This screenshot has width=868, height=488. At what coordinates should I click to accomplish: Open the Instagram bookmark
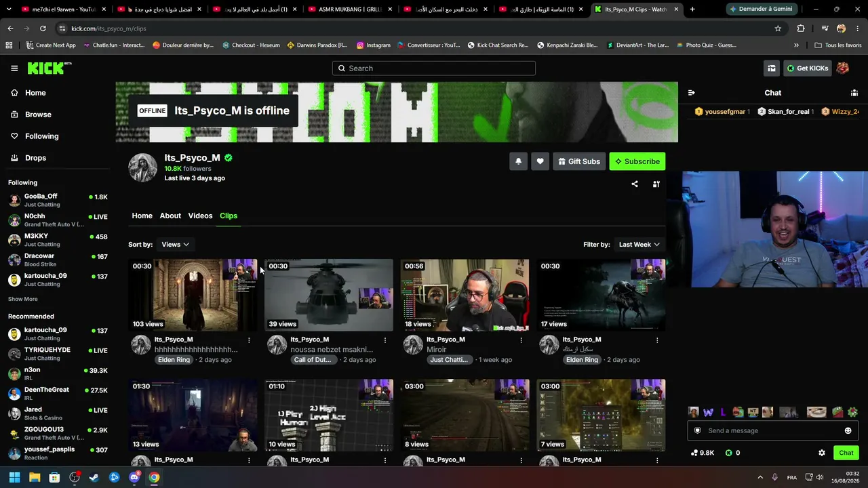(374, 45)
